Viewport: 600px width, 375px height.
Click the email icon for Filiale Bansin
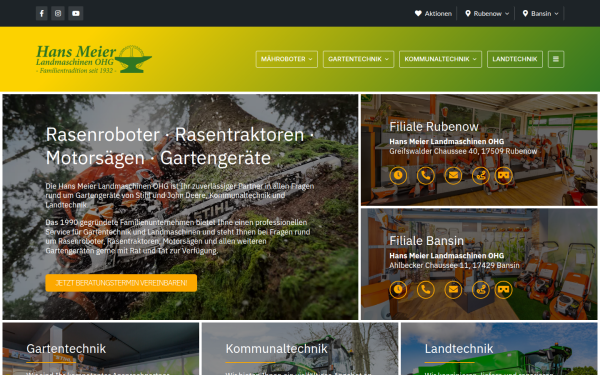click(x=453, y=290)
